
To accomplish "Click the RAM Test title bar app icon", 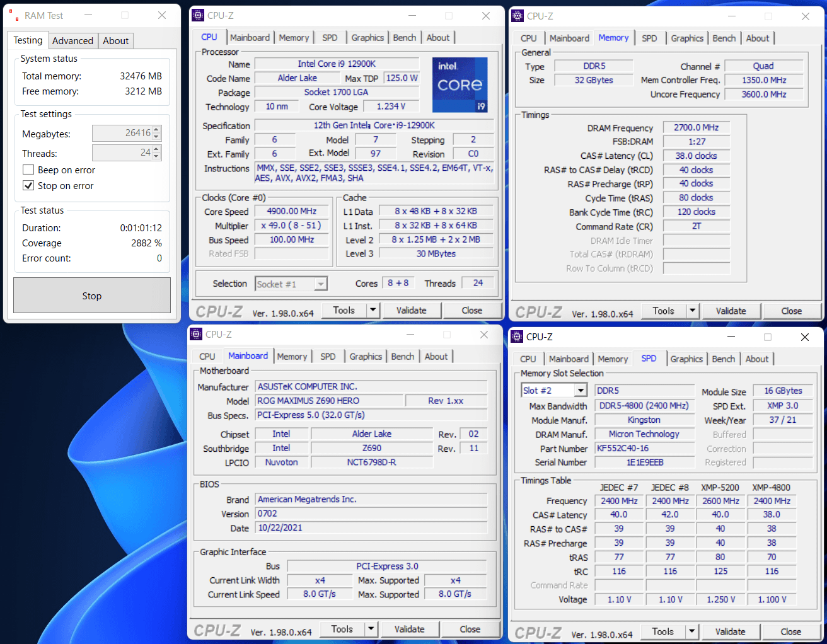I will pos(14,15).
